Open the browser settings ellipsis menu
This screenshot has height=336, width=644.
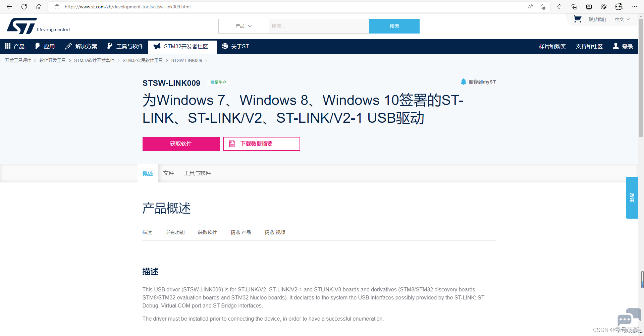[x=635, y=7]
